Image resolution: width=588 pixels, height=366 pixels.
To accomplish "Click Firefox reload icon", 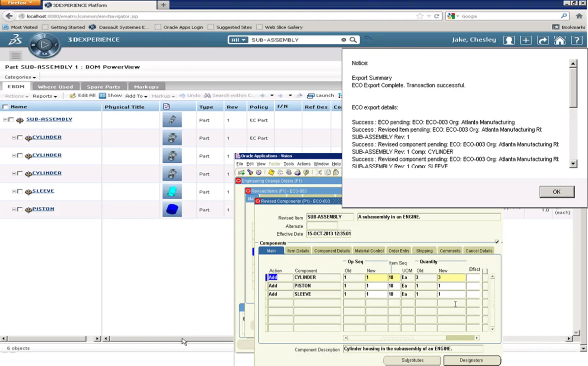I will click(437, 16).
